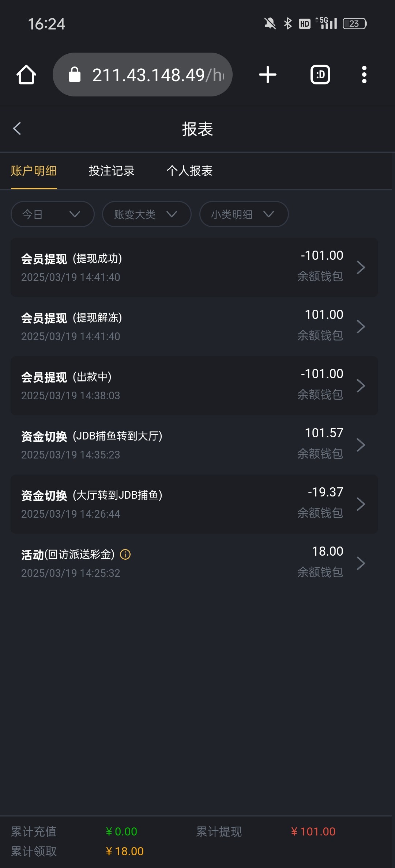Viewport: 395px width, 868px height.
Task: Open the 账变大类 category dropdown
Action: (147, 214)
